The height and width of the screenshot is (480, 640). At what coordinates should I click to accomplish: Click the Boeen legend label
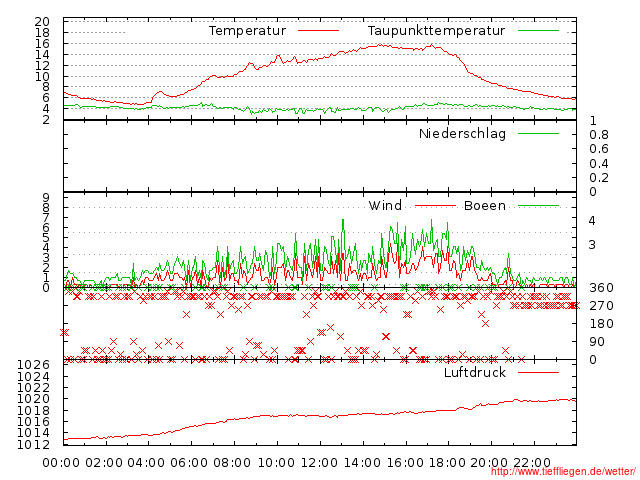(485, 205)
